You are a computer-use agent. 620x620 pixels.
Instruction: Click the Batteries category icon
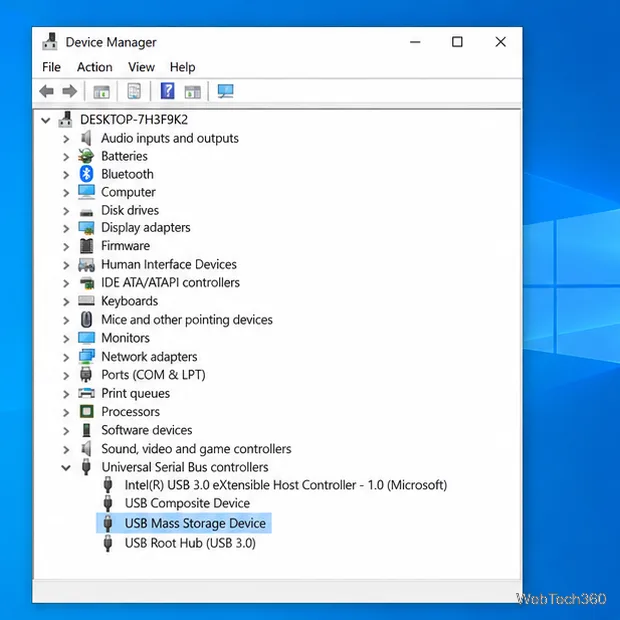point(86,156)
